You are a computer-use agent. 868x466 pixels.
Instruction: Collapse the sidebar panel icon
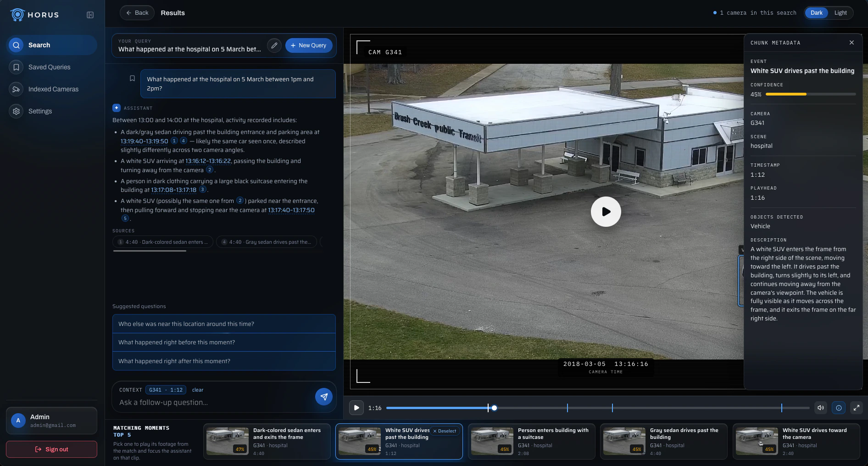pyautogui.click(x=90, y=15)
